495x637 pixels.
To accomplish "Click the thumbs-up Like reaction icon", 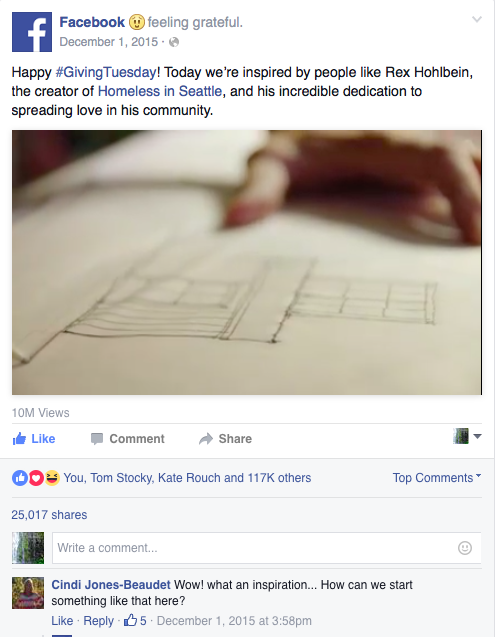I will coord(20,478).
